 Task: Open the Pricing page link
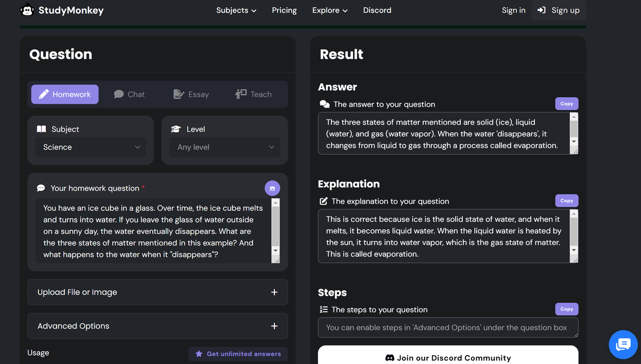284,10
